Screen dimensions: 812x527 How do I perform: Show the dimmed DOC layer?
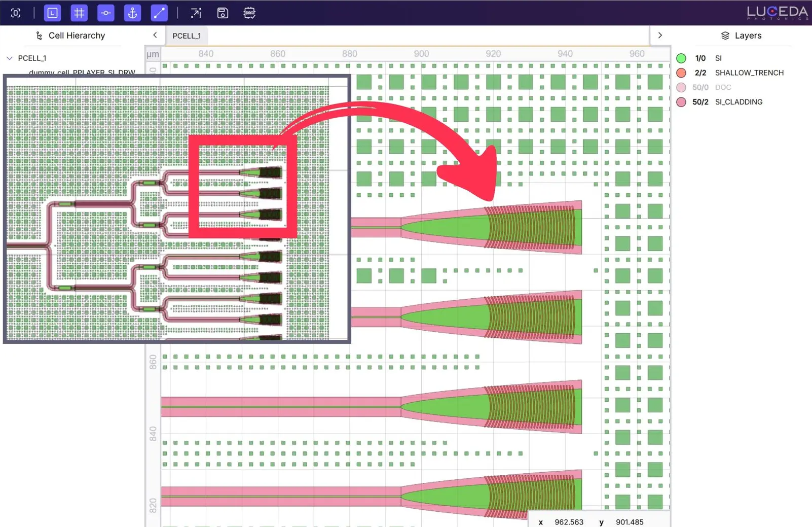coord(681,87)
